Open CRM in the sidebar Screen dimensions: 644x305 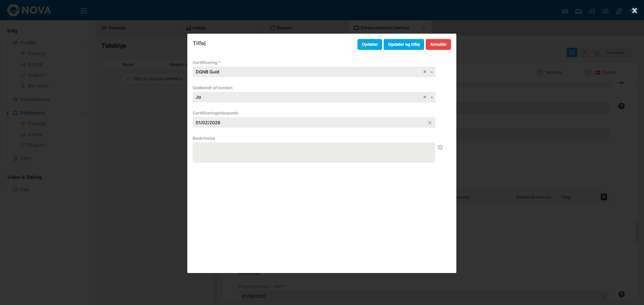(26, 159)
